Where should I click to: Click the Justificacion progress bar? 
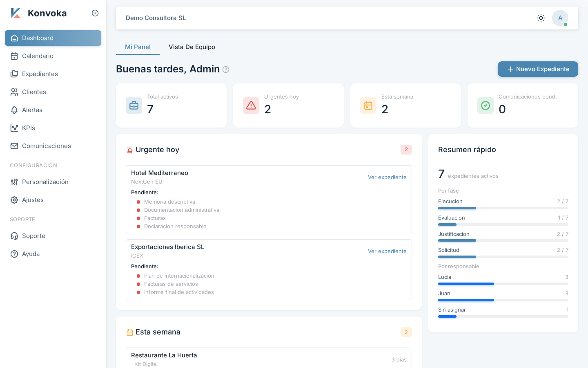[503, 240]
